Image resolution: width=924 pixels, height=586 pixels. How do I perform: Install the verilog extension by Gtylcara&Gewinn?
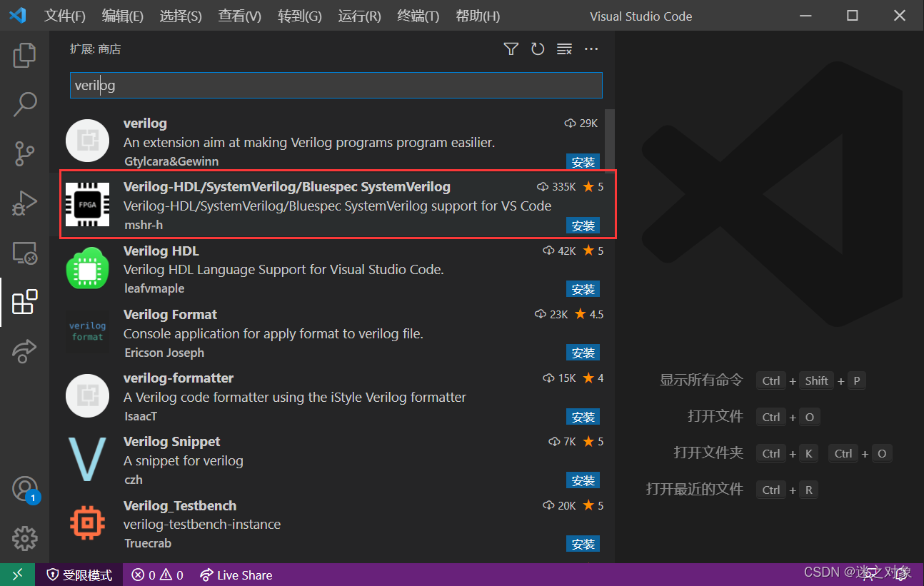(x=583, y=162)
